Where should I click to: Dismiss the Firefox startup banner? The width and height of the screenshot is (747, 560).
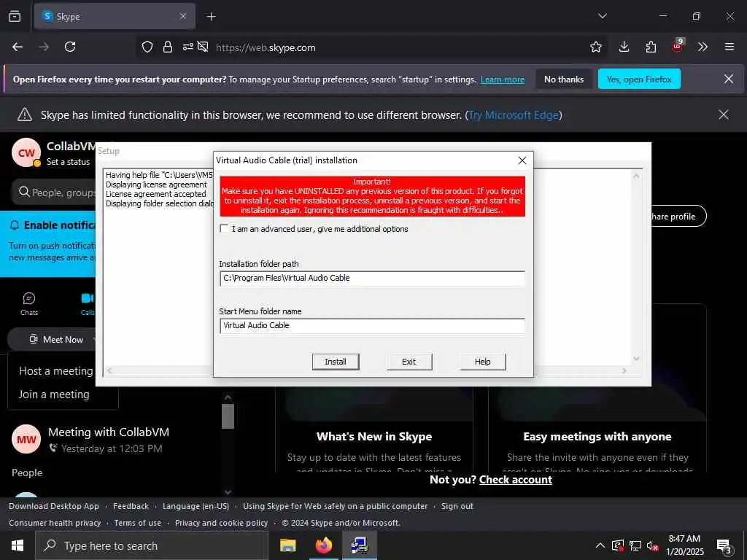(x=729, y=79)
